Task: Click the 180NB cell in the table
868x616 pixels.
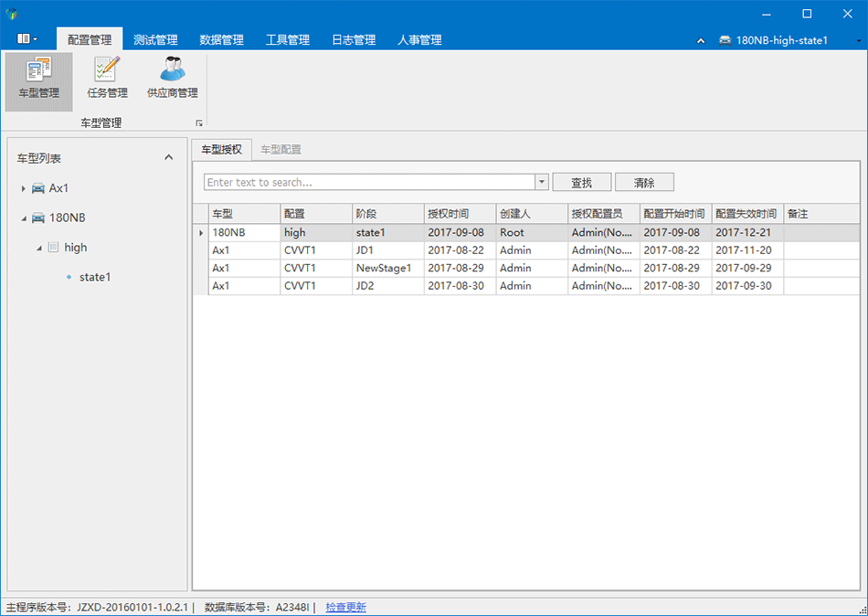Action: [x=244, y=233]
